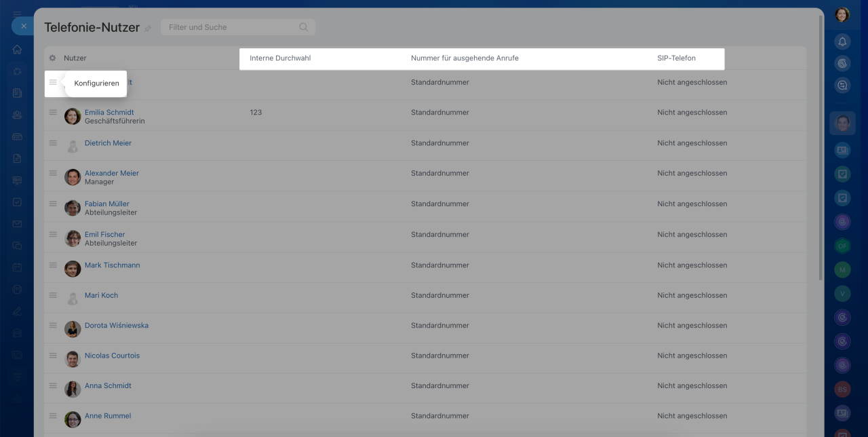Open the mail envelope icon in sidebar

(17, 224)
